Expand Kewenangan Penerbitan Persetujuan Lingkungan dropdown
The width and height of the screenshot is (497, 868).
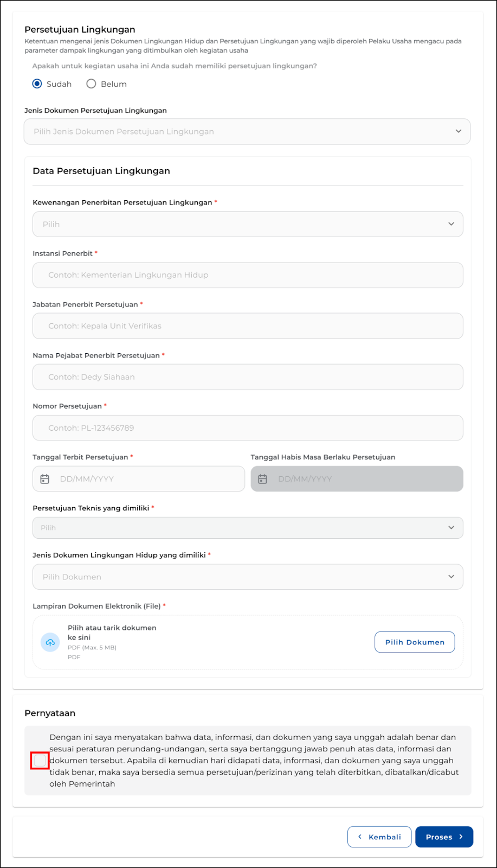click(247, 224)
